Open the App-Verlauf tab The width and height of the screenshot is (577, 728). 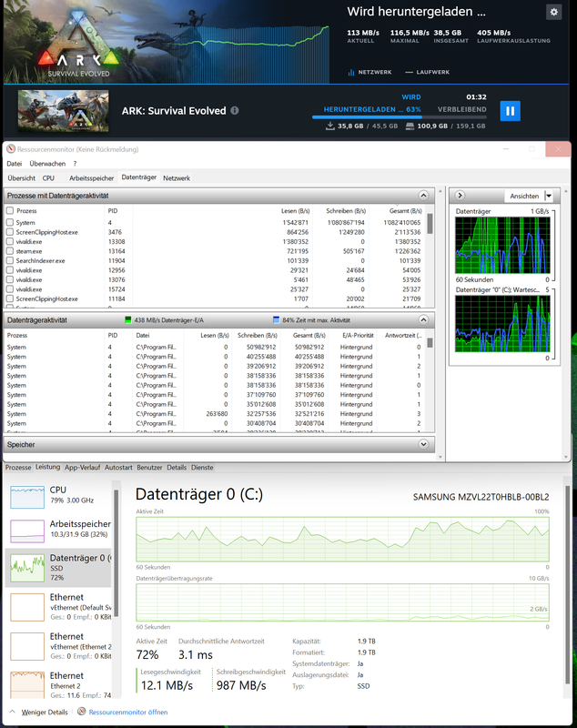coord(82,468)
